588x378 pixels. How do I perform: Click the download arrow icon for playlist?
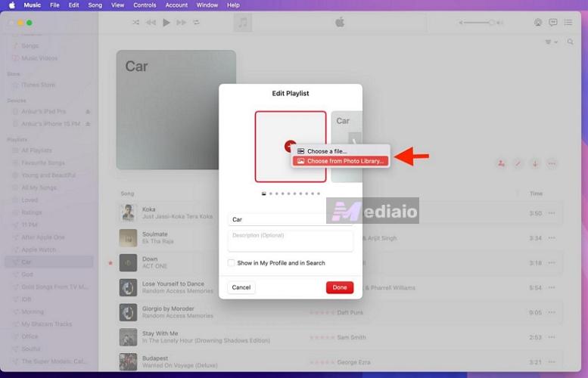[x=535, y=163]
